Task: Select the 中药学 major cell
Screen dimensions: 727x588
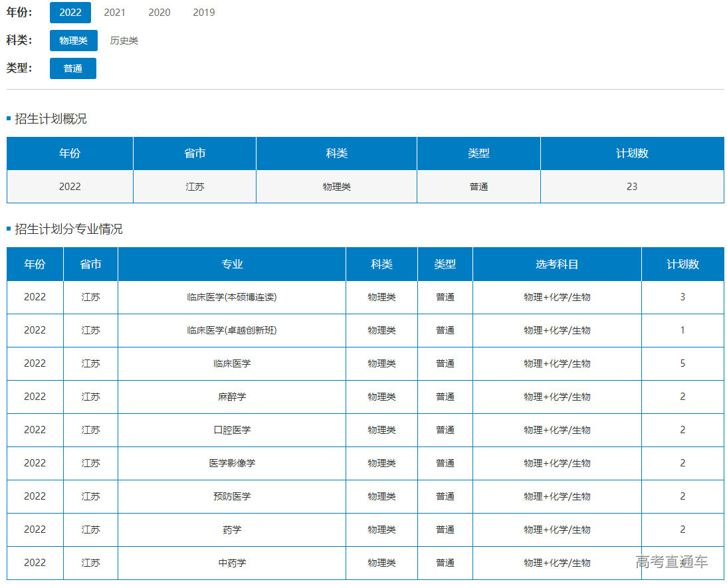Action: 232,563
